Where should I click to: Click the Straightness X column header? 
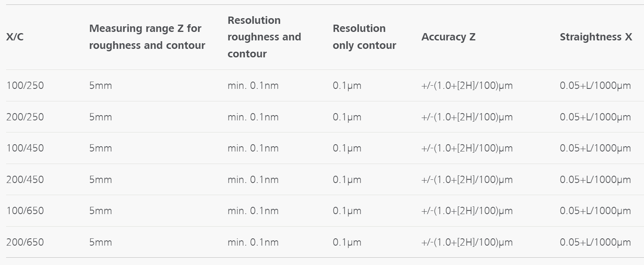coord(595,37)
